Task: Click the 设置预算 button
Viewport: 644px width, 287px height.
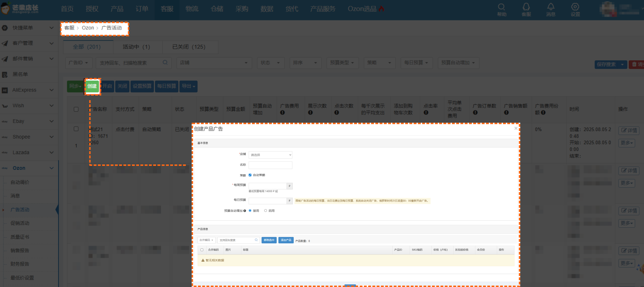Action: pos(142,86)
